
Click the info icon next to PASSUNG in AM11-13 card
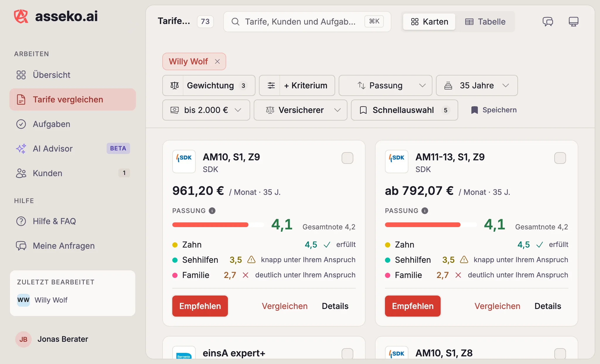[425, 211]
